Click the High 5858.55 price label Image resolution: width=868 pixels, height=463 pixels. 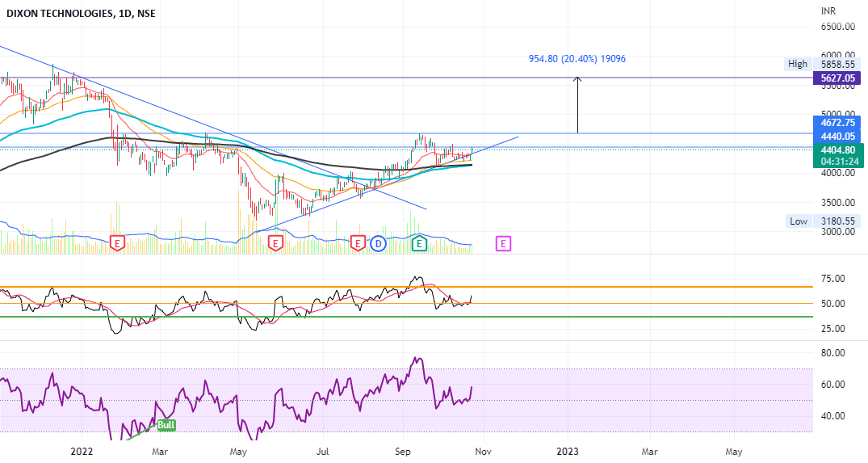822,64
